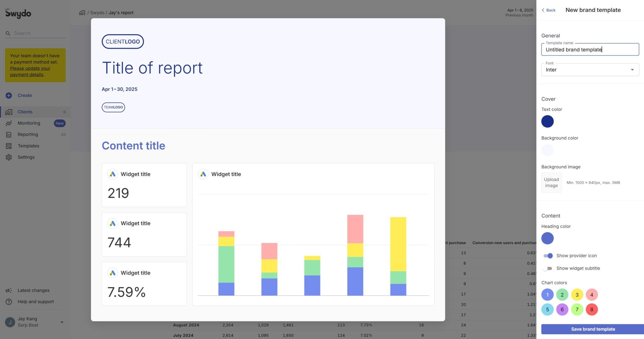Pick the Cover text color swatch

pos(547,122)
